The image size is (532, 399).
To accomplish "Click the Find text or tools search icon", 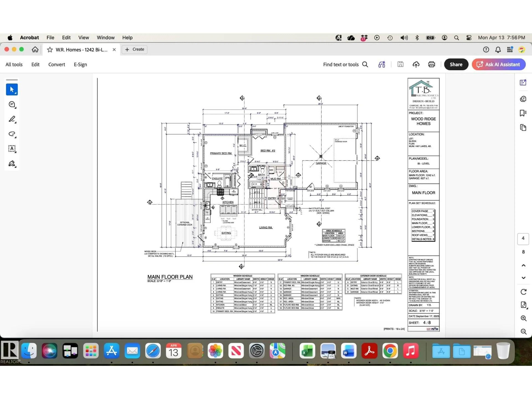I will point(365,64).
